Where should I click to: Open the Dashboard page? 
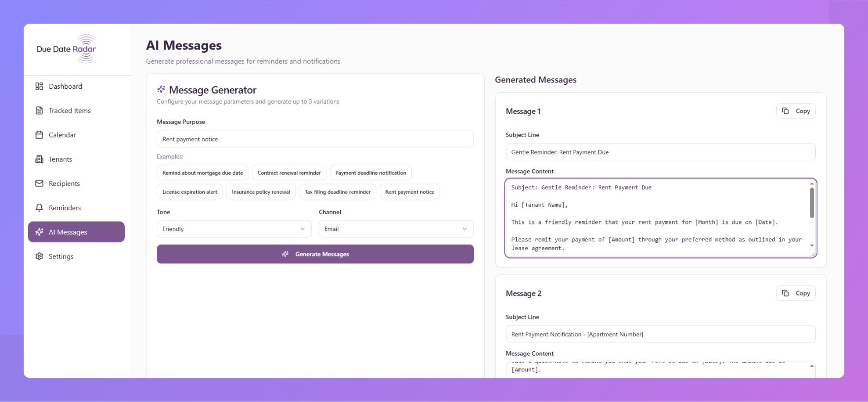76,86
